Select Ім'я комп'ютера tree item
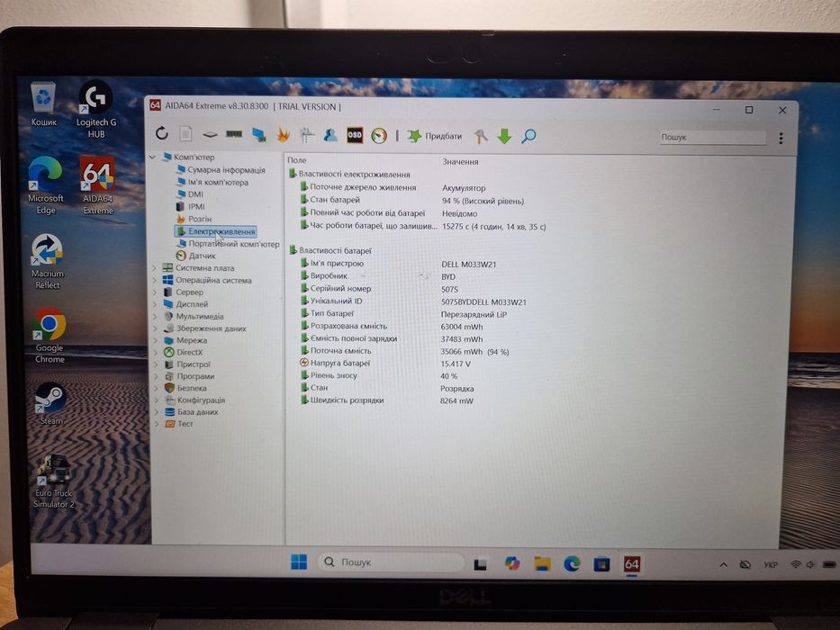This screenshot has width=840, height=630. (x=212, y=182)
